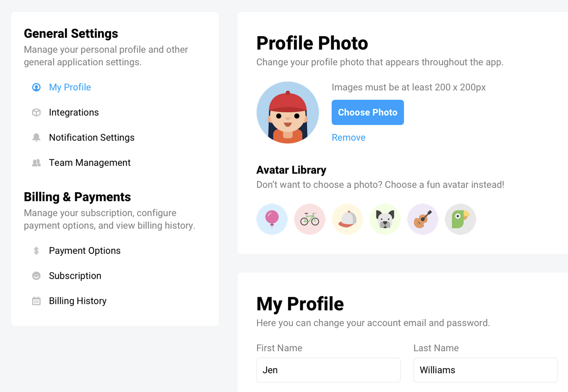Viewport: 568px width, 392px height.
Task: Choose the bulldog avatar
Action: point(385,219)
